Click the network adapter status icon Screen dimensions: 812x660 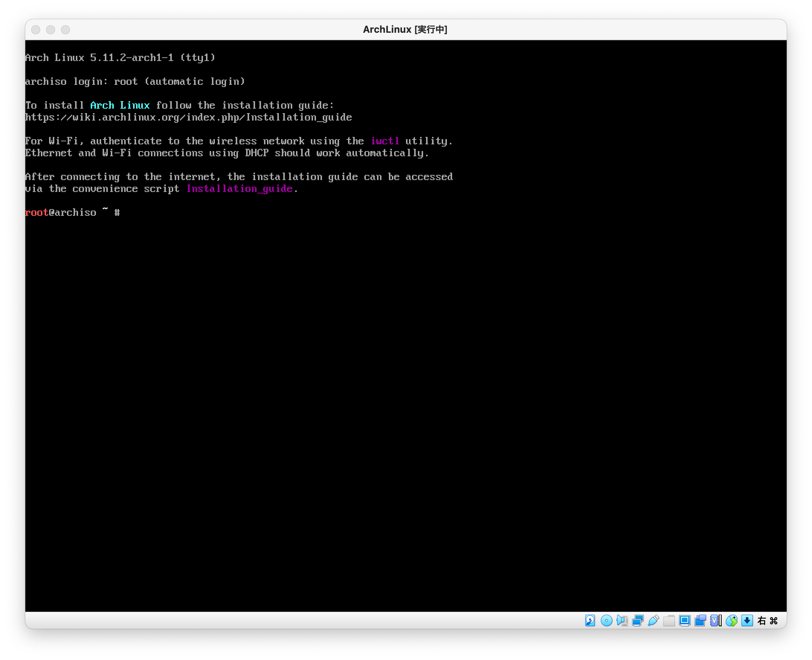(x=638, y=621)
